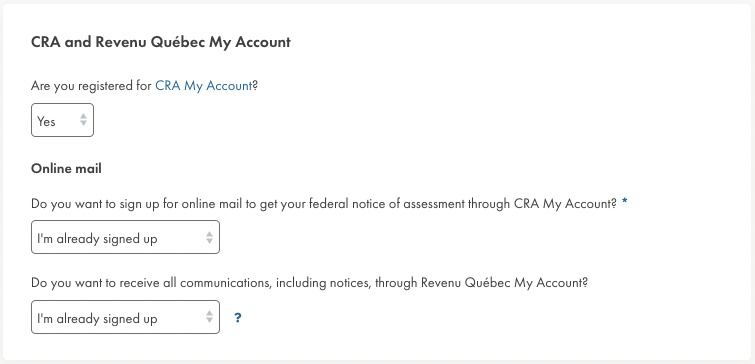Viewport: 755px width, 364px height.
Task: Click the blue required asterisk after the federal question
Action: pos(625,203)
